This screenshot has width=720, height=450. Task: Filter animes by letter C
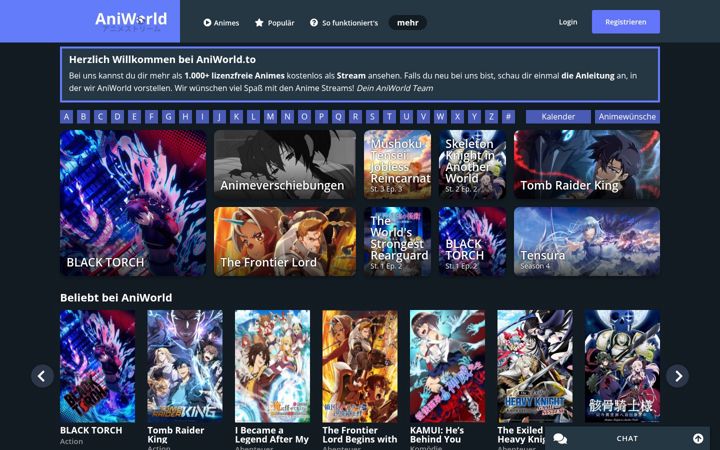tap(101, 117)
